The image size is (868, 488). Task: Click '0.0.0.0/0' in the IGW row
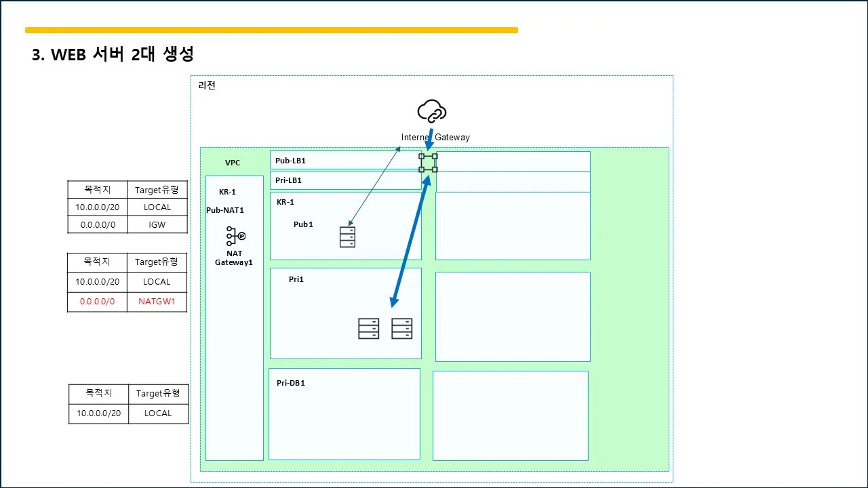coord(98,225)
